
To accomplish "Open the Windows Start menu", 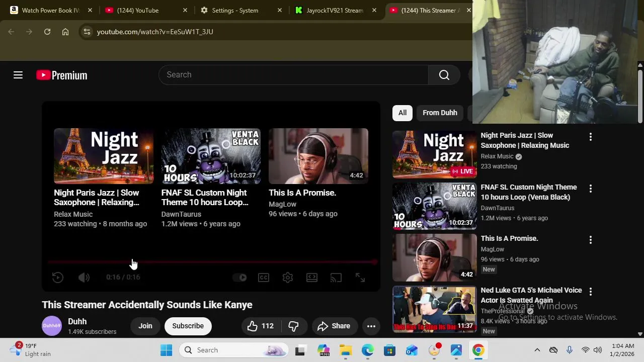I will (x=166, y=350).
